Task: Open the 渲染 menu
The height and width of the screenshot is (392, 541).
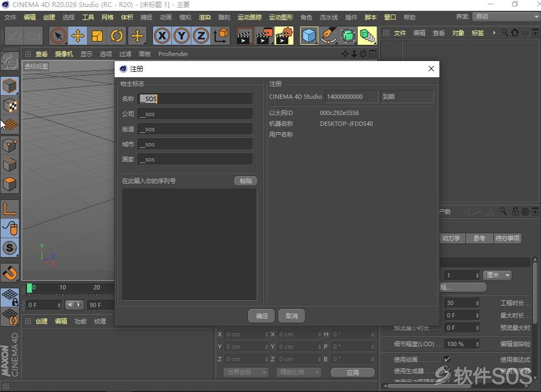Action: (x=205, y=17)
